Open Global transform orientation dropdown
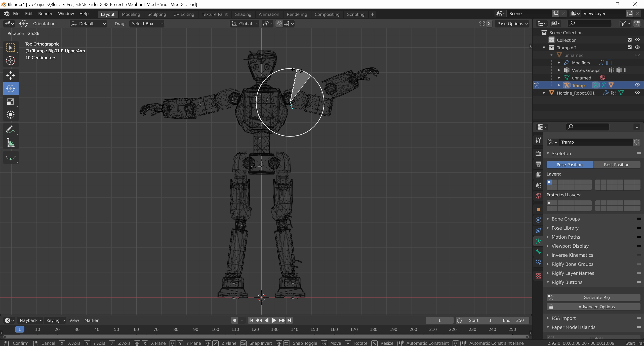This screenshot has width=644, height=346. [x=245, y=24]
